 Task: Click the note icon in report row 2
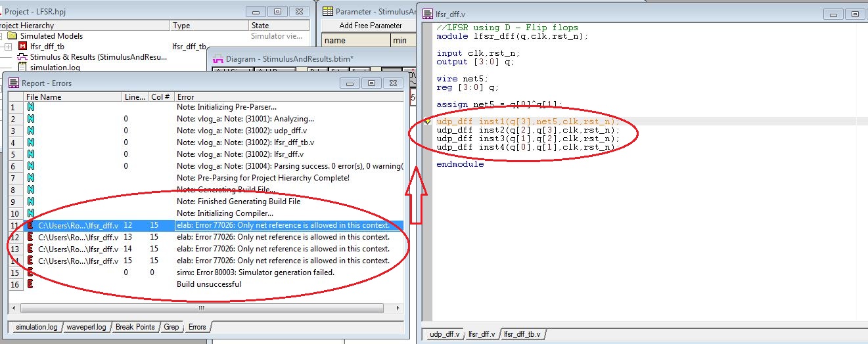pyautogui.click(x=30, y=119)
